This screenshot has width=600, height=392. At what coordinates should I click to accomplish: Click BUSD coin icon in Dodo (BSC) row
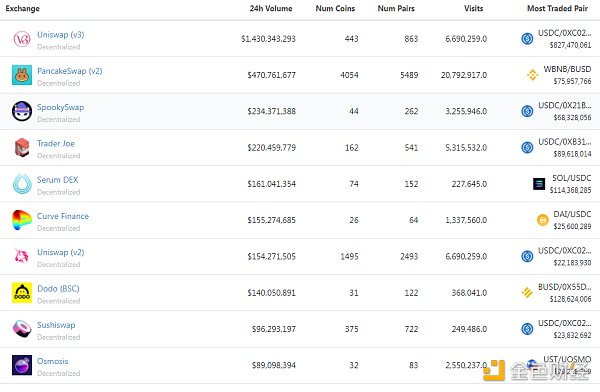[x=527, y=292]
